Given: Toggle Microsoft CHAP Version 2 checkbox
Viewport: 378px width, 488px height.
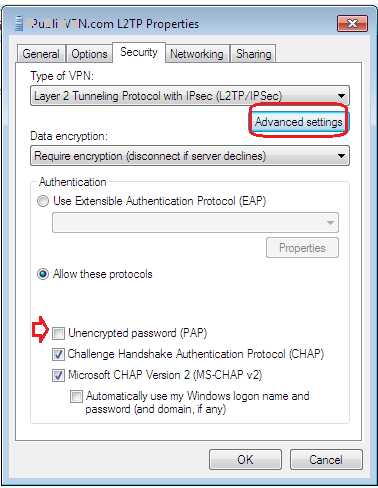Looking at the screenshot, I should click(x=58, y=375).
